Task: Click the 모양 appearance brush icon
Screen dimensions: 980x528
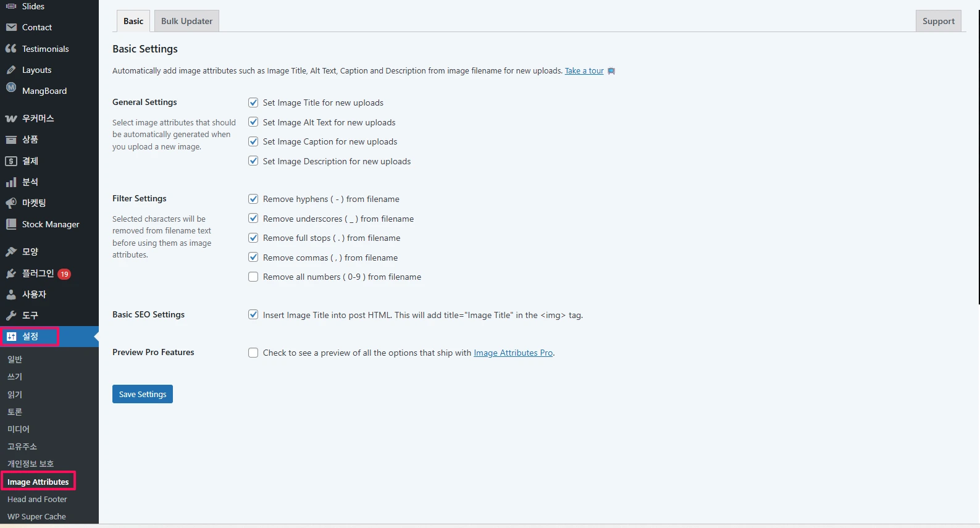Action: 11,252
